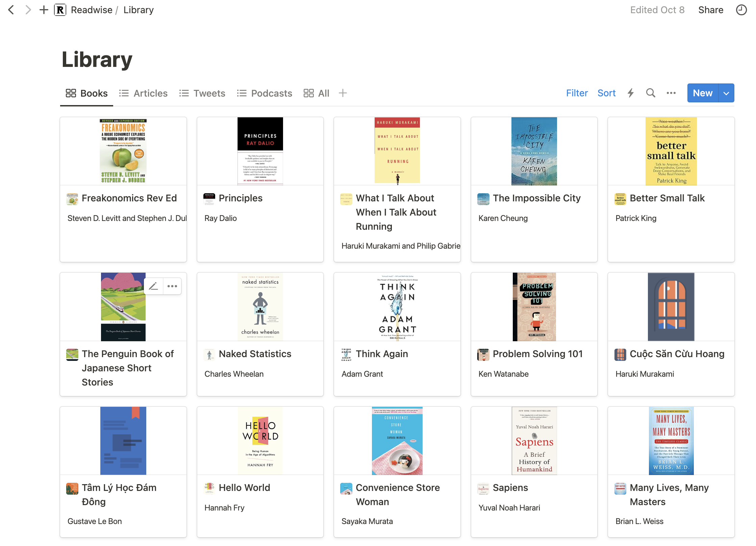Open automations via the lightning bolt icon
756x546 pixels.
tap(630, 93)
